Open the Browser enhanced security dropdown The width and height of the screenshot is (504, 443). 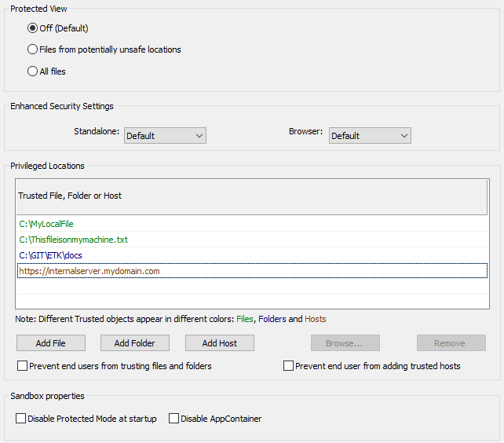(x=370, y=136)
